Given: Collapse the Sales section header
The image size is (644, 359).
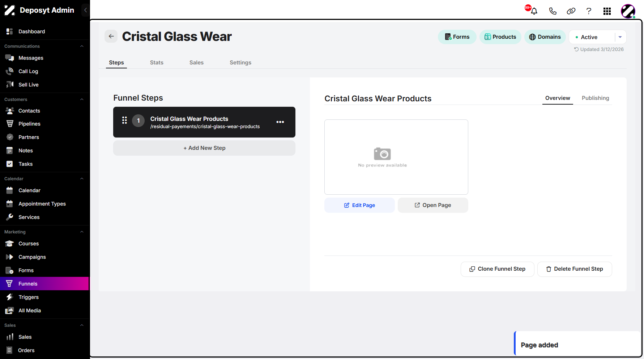Looking at the screenshot, I should [x=82, y=325].
